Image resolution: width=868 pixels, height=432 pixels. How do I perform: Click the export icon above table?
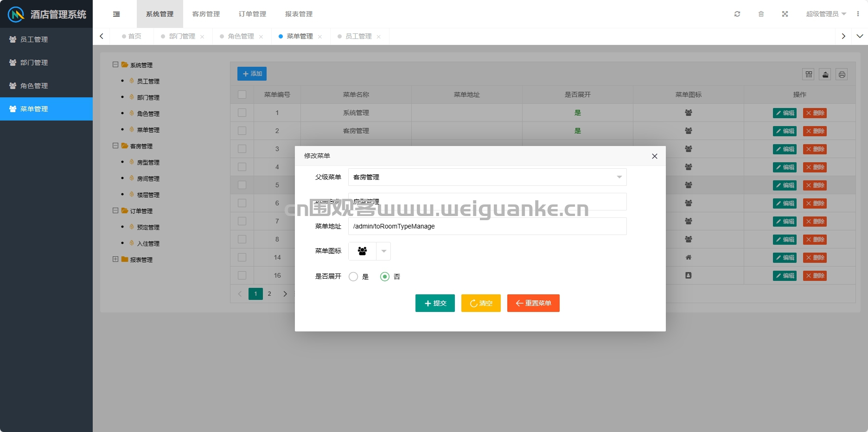pyautogui.click(x=825, y=74)
